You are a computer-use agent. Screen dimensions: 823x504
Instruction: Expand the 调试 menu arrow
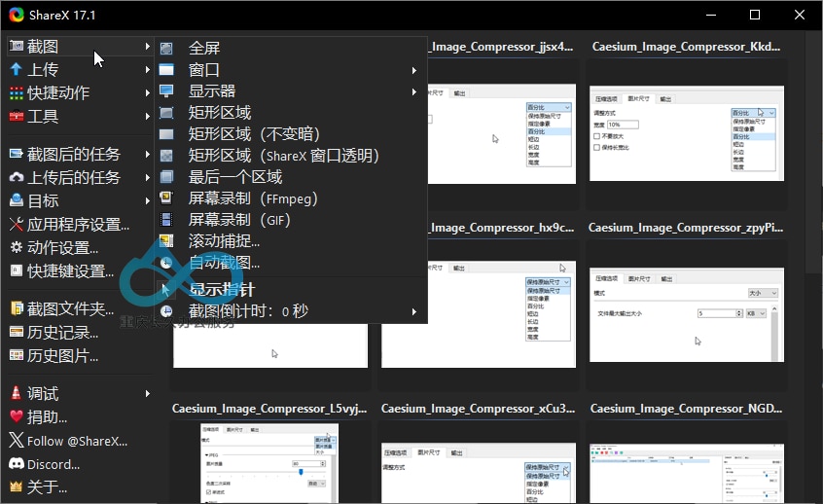pyautogui.click(x=148, y=393)
